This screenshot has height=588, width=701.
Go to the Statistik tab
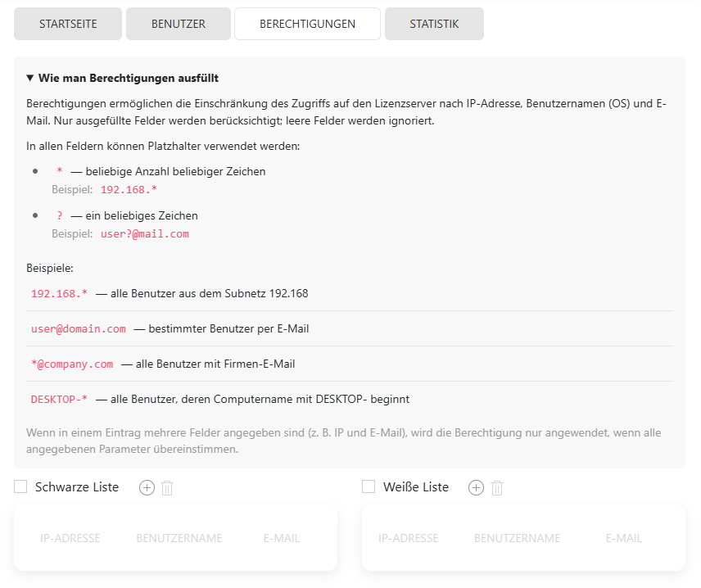click(x=434, y=24)
